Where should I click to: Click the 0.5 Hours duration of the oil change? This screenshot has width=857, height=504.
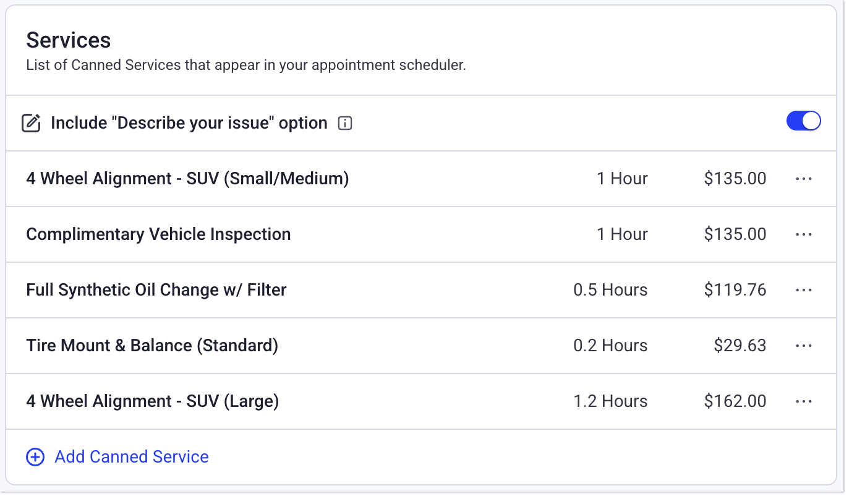coord(610,289)
